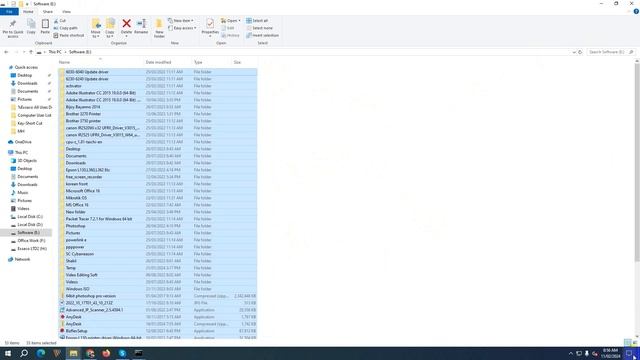Image resolution: width=640 pixels, height=360 pixels.
Task: Show hidden system tray icons
Action: (x=571, y=353)
